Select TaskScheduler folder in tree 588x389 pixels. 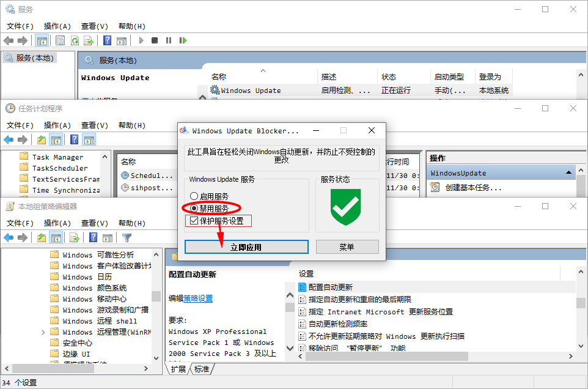click(60, 168)
